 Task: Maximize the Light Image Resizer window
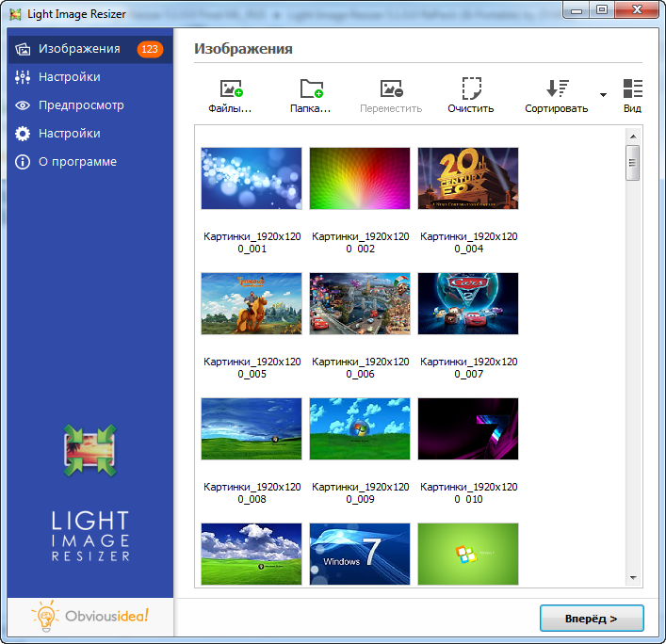602,9
